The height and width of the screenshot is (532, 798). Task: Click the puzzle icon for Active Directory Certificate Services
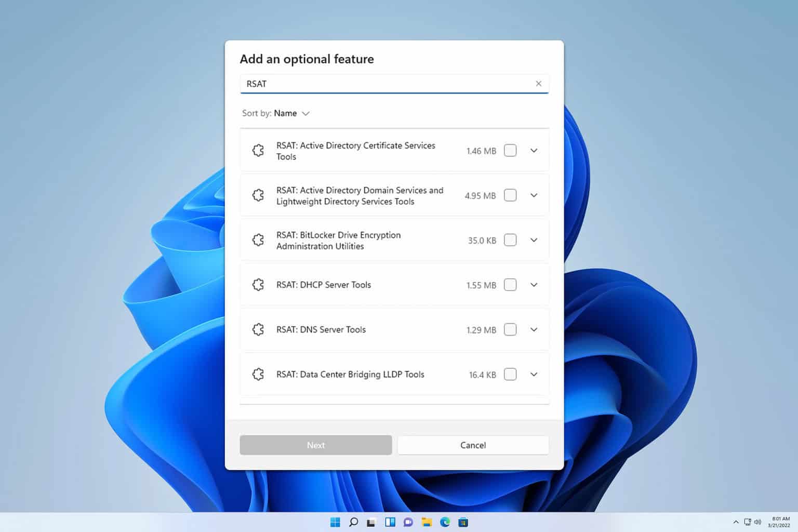tap(258, 151)
